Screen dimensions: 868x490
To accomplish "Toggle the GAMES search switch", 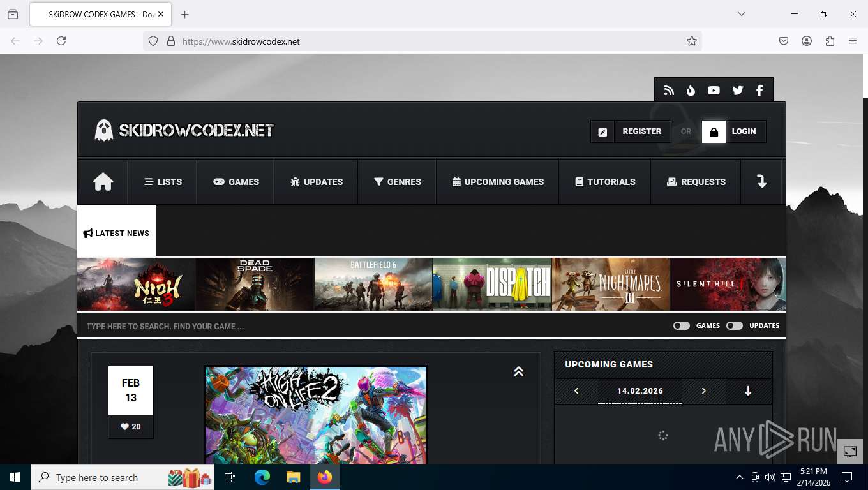I will click(x=682, y=326).
